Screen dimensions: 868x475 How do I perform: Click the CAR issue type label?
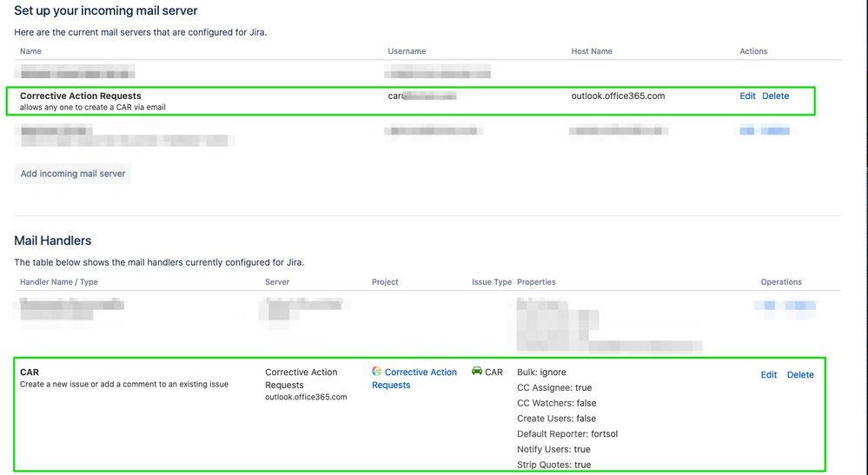494,373
